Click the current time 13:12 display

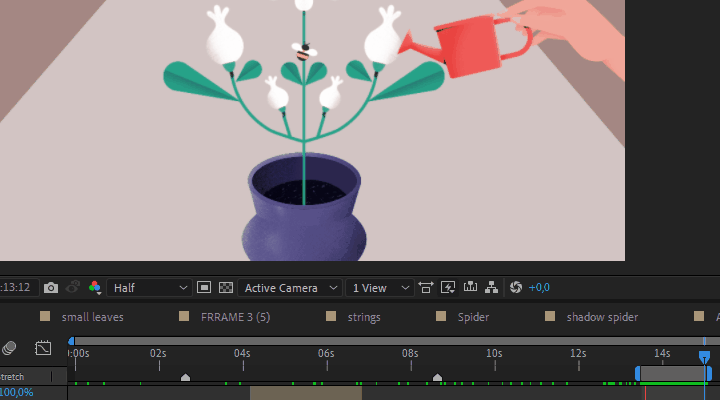[15, 287]
